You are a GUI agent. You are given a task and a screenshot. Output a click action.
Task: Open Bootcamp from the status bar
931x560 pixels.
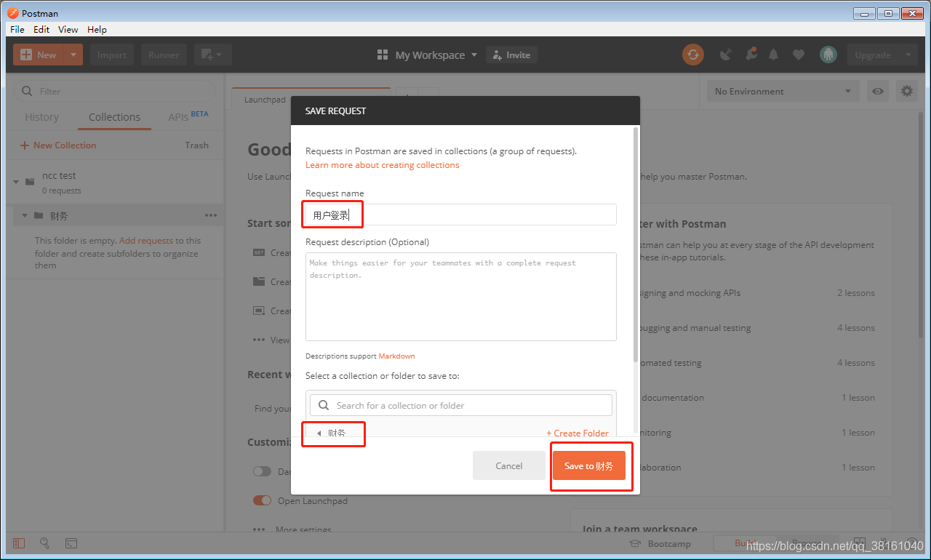point(660,543)
